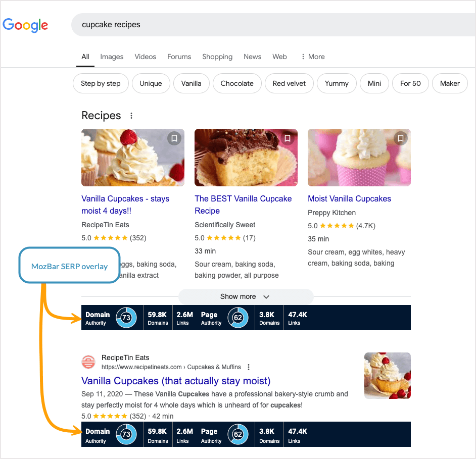Switch to the Images tab

(x=112, y=57)
